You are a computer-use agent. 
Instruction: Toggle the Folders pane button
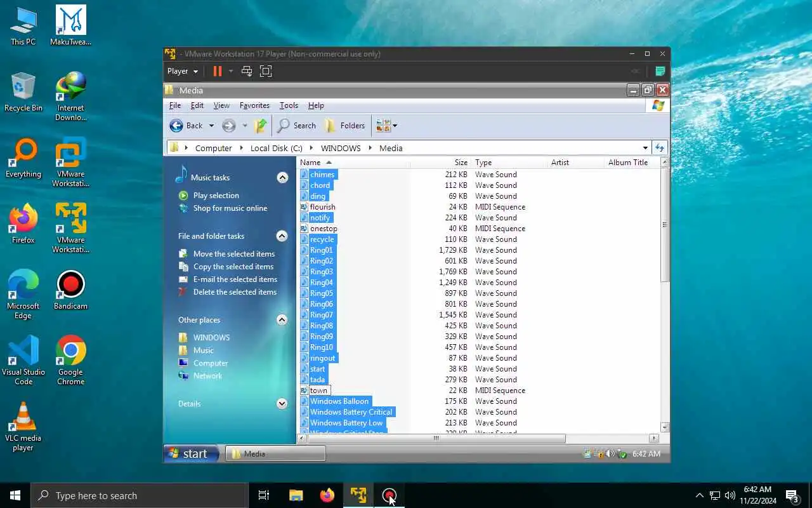coord(344,126)
